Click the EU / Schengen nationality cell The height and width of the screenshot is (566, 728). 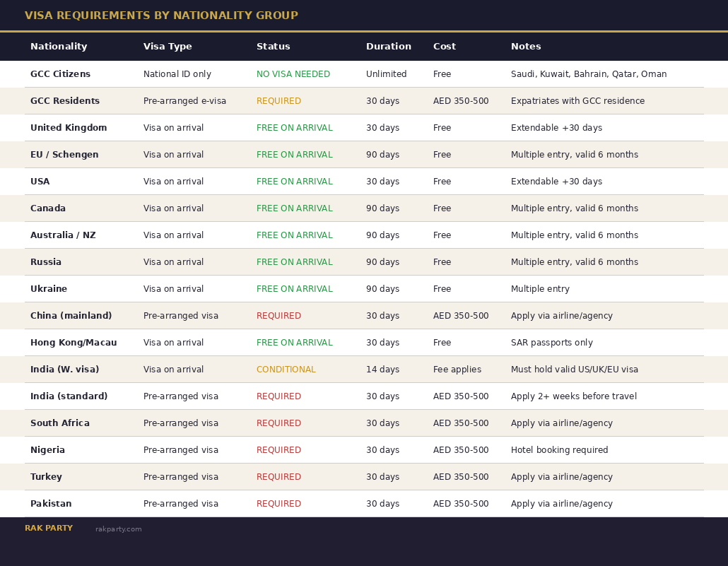tap(64, 155)
